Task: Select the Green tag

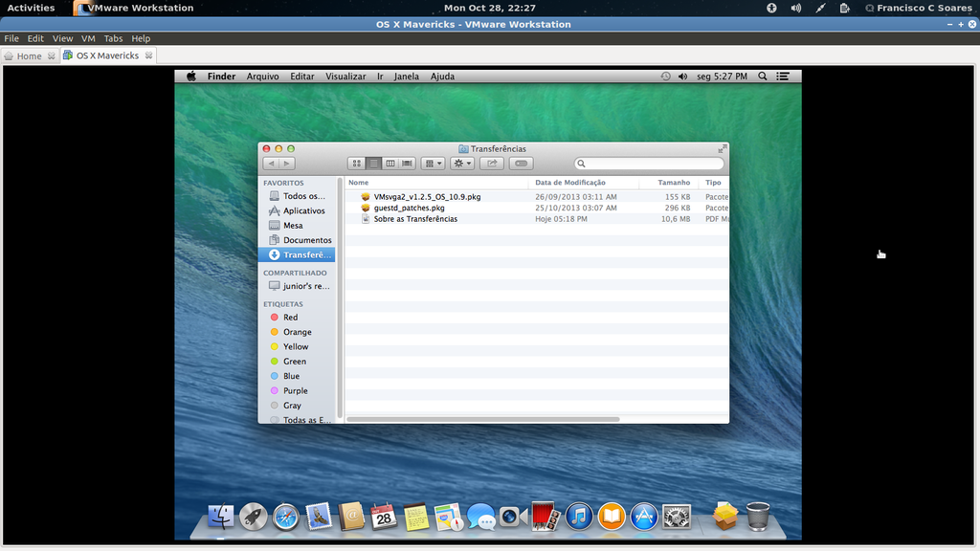Action: click(x=298, y=362)
